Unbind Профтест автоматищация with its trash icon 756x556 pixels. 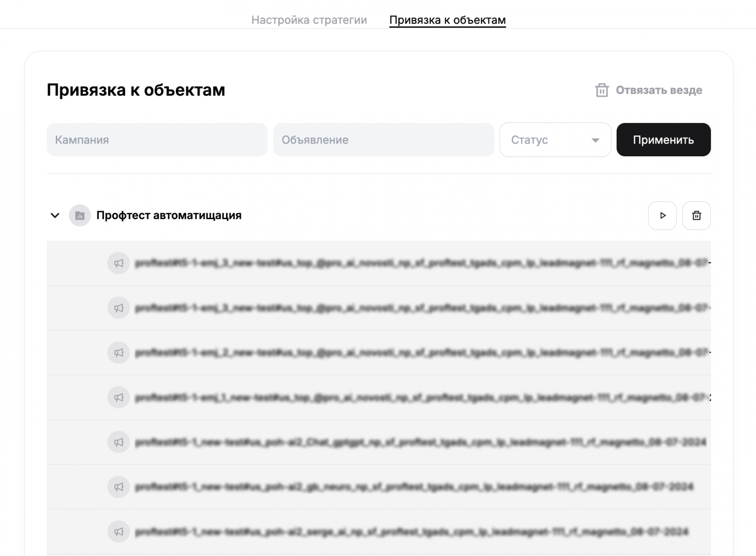[x=696, y=215]
